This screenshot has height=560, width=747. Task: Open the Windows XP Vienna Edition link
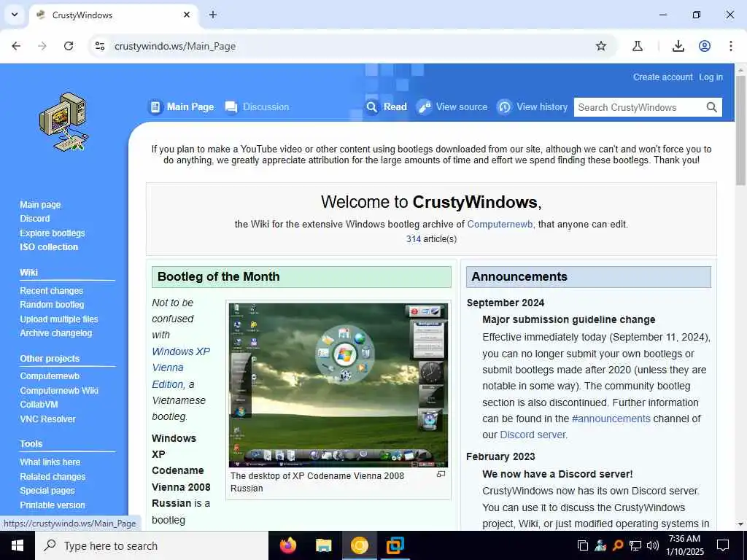tap(181, 367)
